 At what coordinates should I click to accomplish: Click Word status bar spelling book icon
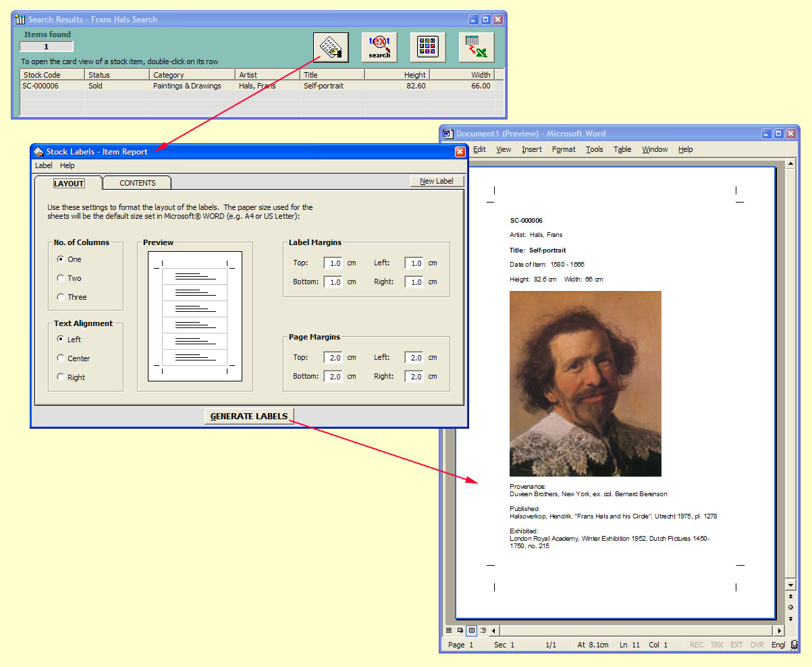tap(794, 645)
